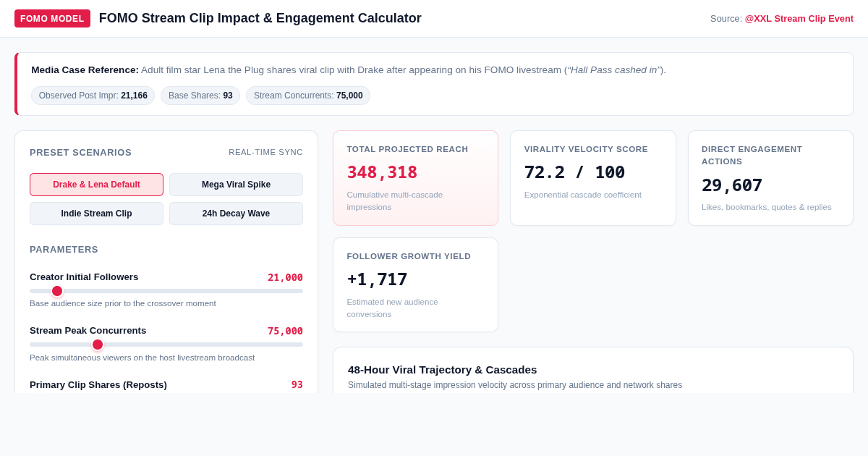Viewport: 868px width, 456px height.
Task: Click the FOMO Stream Clip Impact page title
Action: [x=260, y=18]
